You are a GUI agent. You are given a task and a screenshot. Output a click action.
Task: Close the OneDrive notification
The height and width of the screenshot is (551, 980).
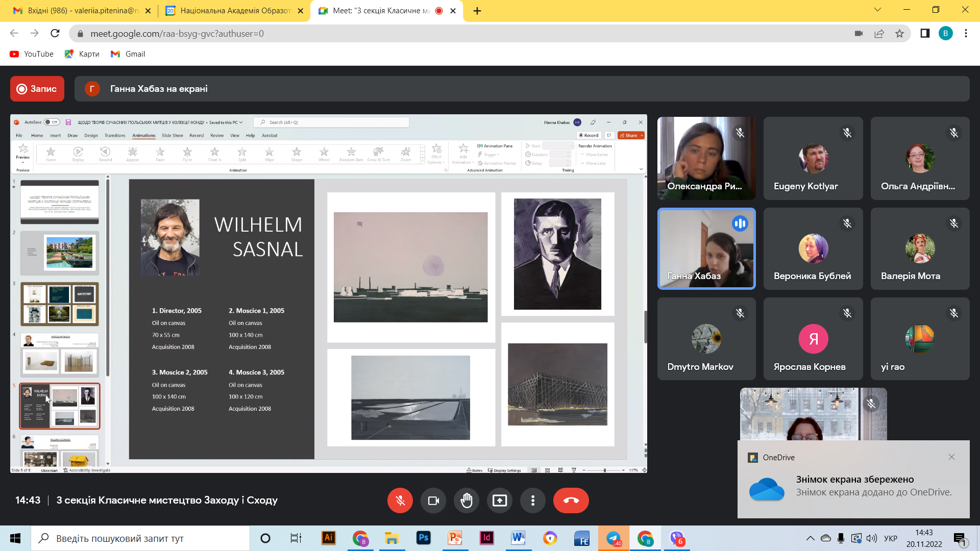tap(951, 457)
